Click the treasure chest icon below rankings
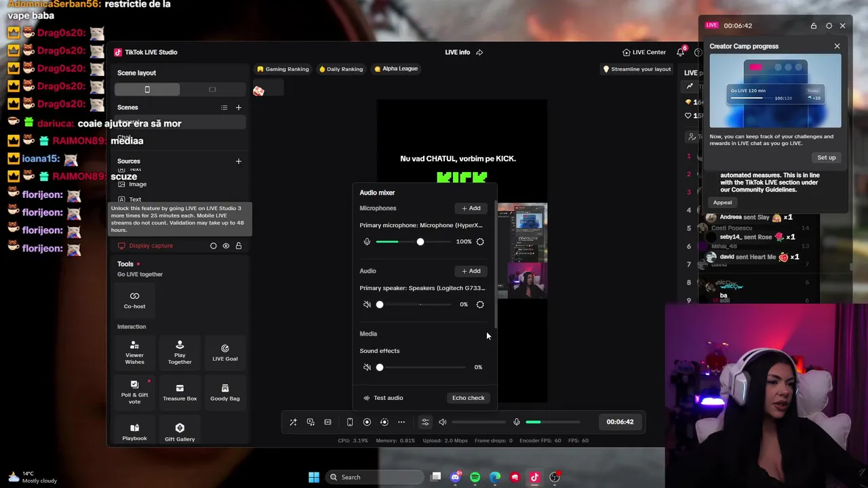Image resolution: width=868 pixels, height=488 pixels. click(258, 91)
